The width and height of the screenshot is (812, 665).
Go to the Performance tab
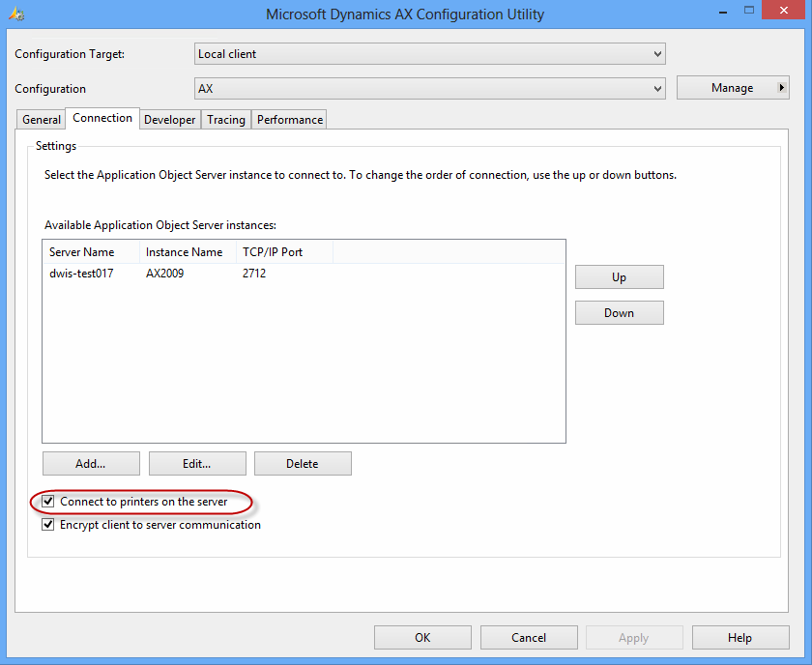tap(289, 120)
